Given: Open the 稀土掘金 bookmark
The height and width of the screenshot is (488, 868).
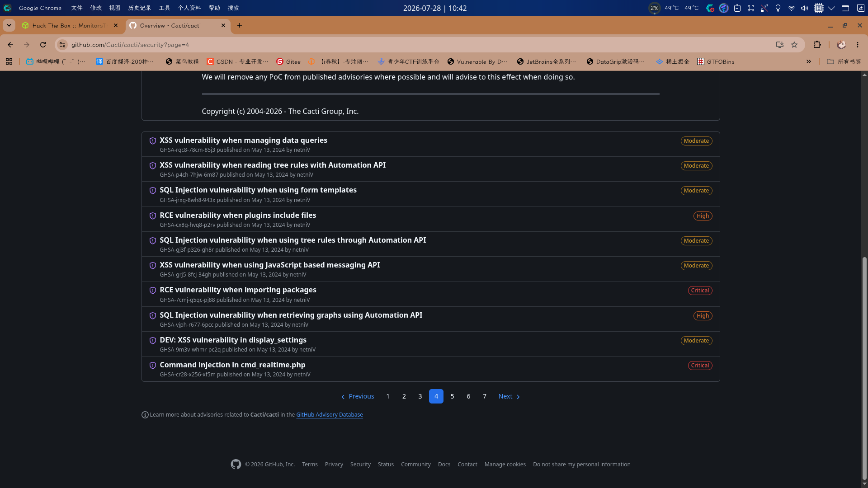Looking at the screenshot, I should [673, 61].
